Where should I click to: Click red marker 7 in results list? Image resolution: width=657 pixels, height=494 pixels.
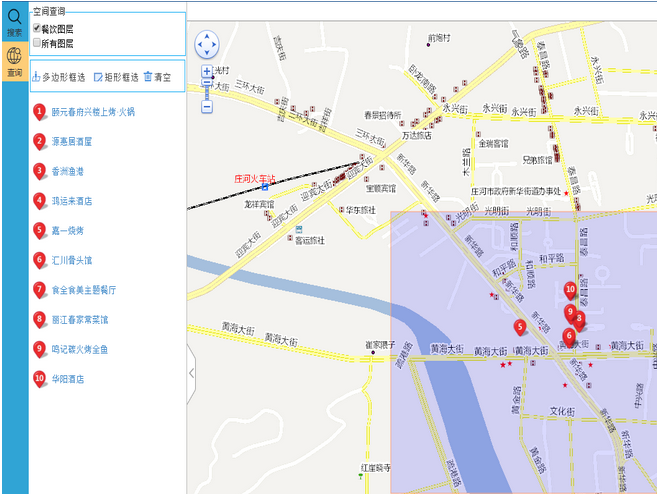pos(39,290)
